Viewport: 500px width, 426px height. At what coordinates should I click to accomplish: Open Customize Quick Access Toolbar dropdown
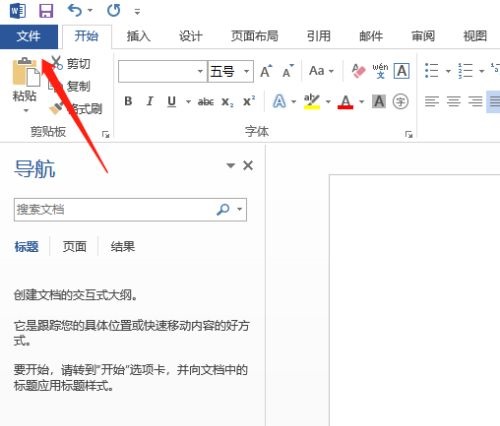coord(137,12)
